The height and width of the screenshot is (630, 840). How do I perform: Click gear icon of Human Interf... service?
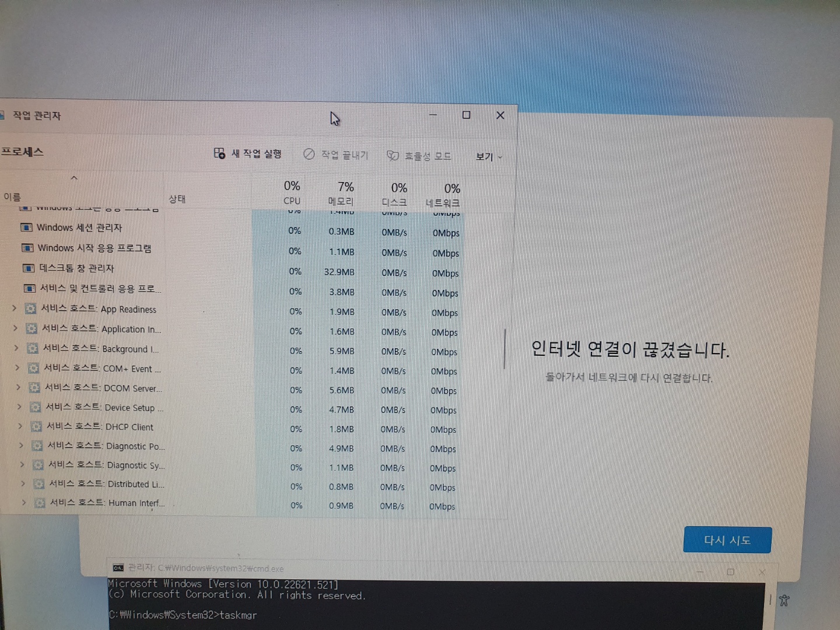click(40, 502)
